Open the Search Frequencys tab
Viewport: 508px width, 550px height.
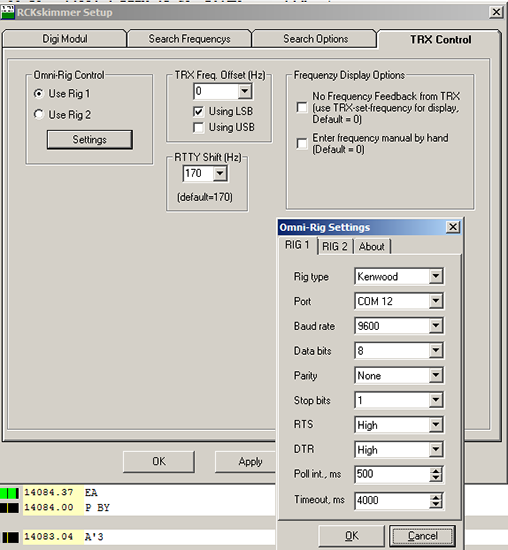pyautogui.click(x=189, y=39)
